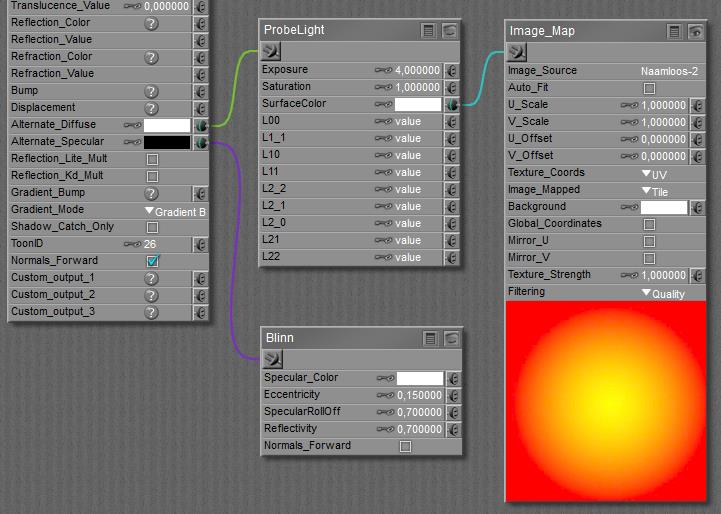Open the Filtering Quality dropdown
Viewport: 721px width, 514px height.
[x=663, y=294]
